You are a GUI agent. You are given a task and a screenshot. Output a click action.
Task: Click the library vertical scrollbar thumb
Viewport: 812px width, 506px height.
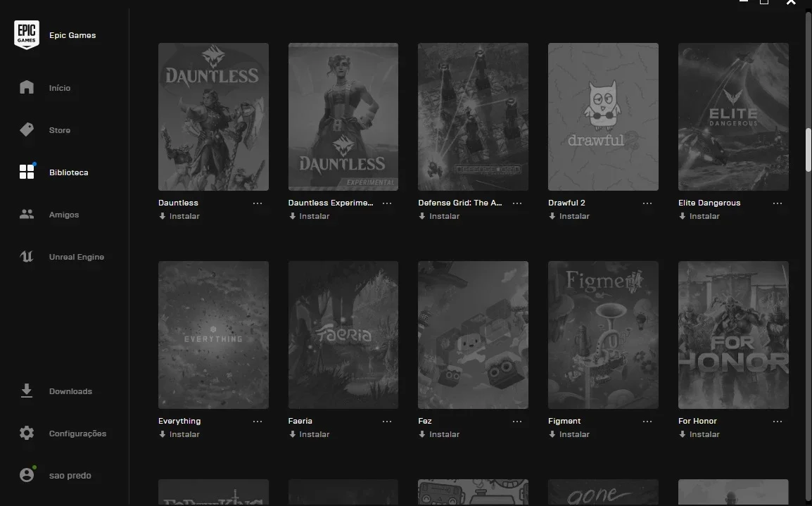coord(808,150)
